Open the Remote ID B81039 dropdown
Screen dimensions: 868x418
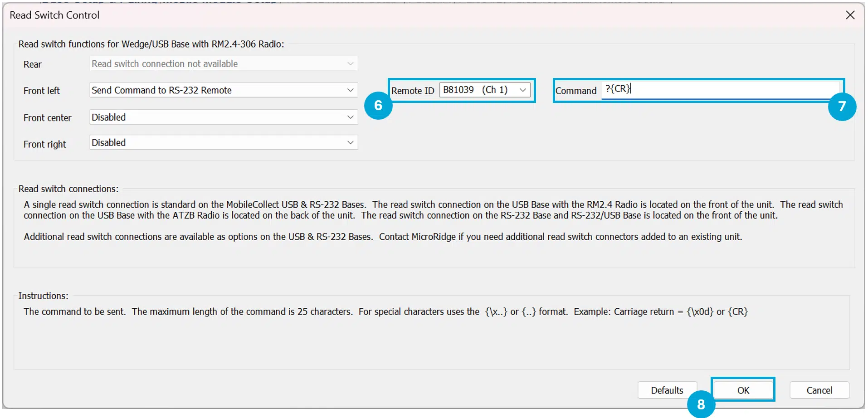[x=485, y=90]
